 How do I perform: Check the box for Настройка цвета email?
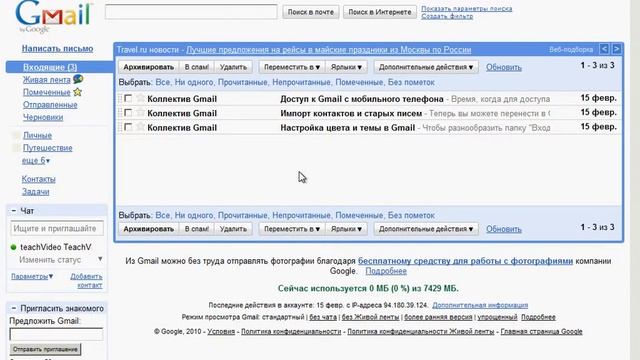(x=128, y=127)
